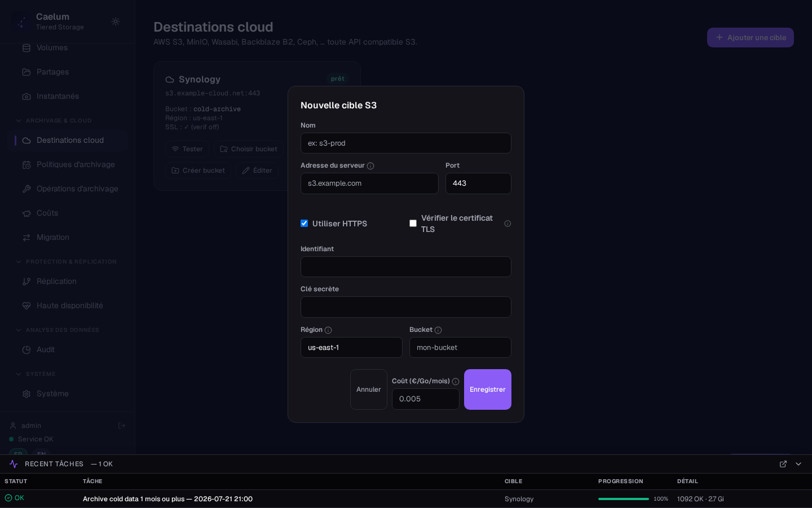Click the Synology cible cell
The height and width of the screenshot is (508, 812).
pyautogui.click(x=519, y=499)
